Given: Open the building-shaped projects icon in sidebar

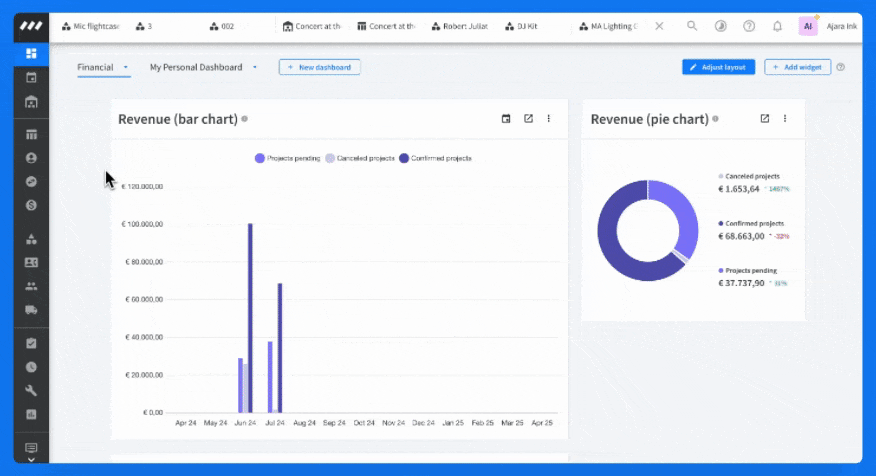Looking at the screenshot, I should pos(31,102).
